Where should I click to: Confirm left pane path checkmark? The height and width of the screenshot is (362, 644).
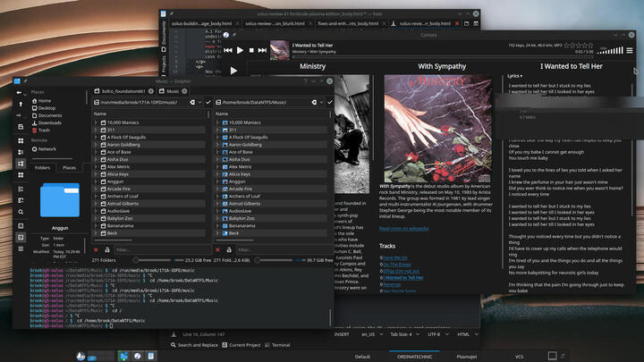tap(208, 102)
